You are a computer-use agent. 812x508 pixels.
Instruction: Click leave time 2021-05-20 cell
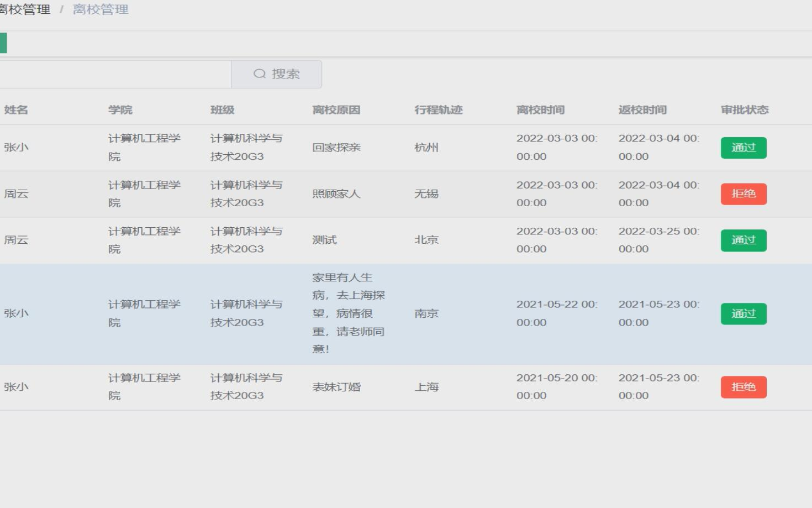557,387
